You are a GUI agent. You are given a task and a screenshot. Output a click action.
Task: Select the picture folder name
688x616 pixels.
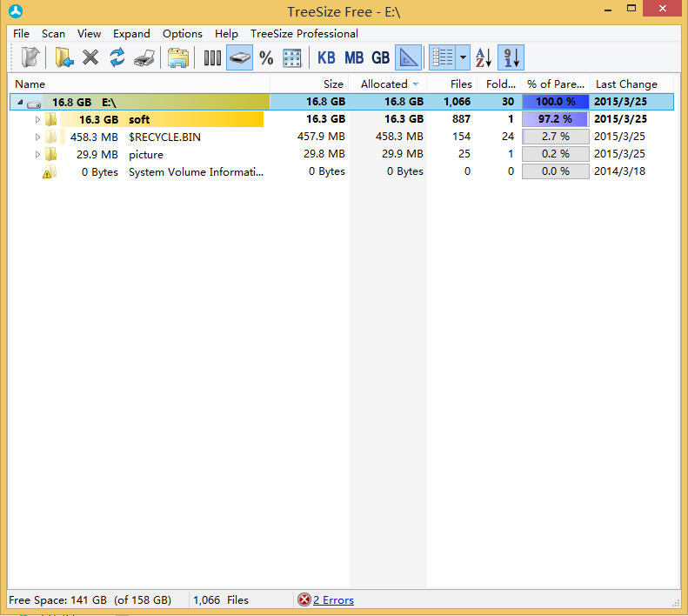(x=145, y=155)
